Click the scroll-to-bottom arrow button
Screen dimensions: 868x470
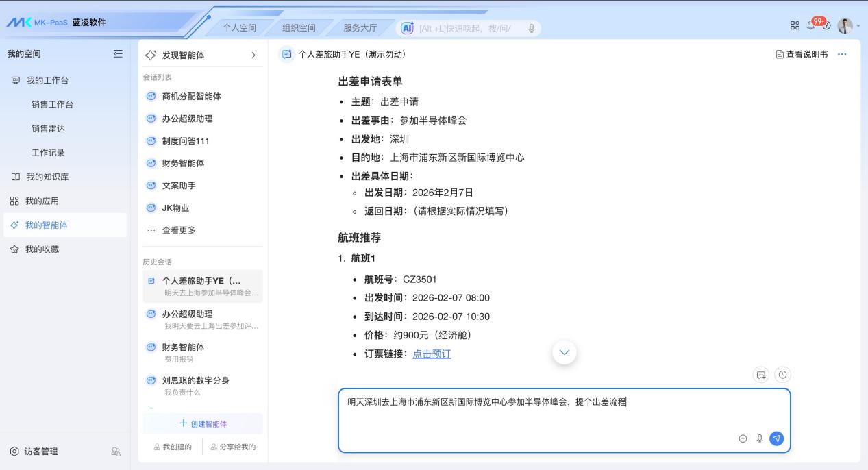tap(565, 352)
